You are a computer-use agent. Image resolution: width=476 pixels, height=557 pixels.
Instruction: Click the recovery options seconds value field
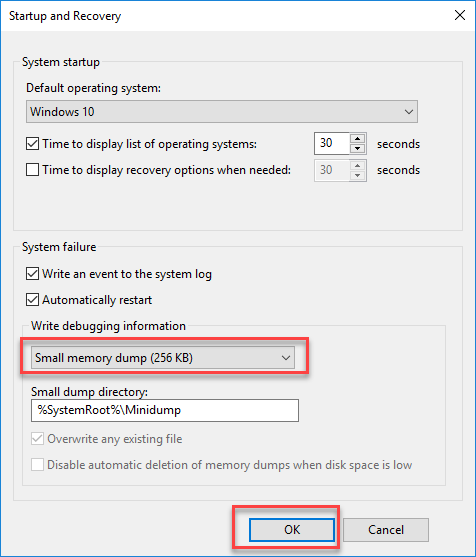(x=332, y=170)
